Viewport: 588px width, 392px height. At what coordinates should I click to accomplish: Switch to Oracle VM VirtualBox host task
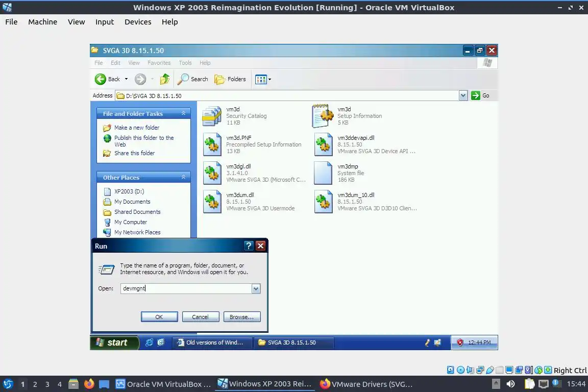tap(163, 384)
